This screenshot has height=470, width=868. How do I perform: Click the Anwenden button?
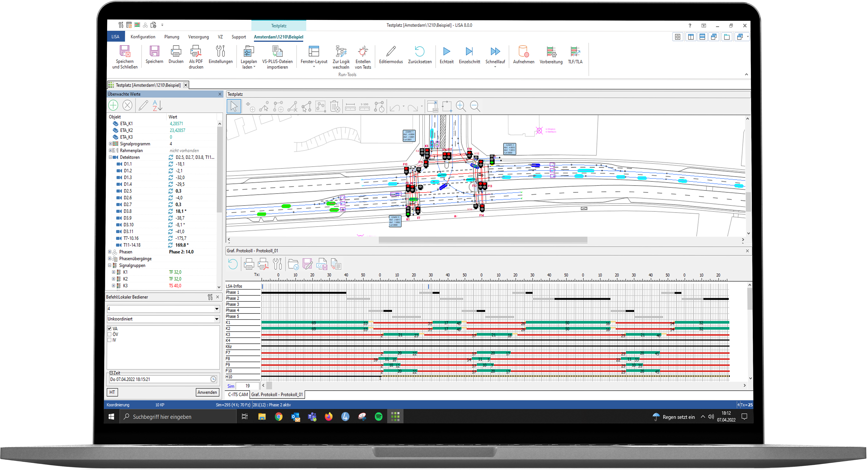pos(207,393)
